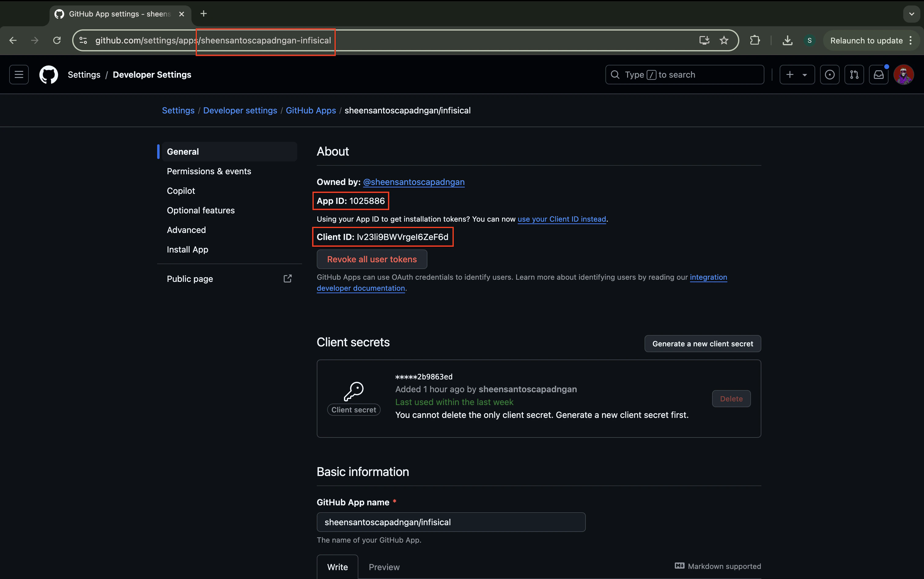Click "Last used within the last week" text
Screen dimensions: 924x579
[x=454, y=402]
